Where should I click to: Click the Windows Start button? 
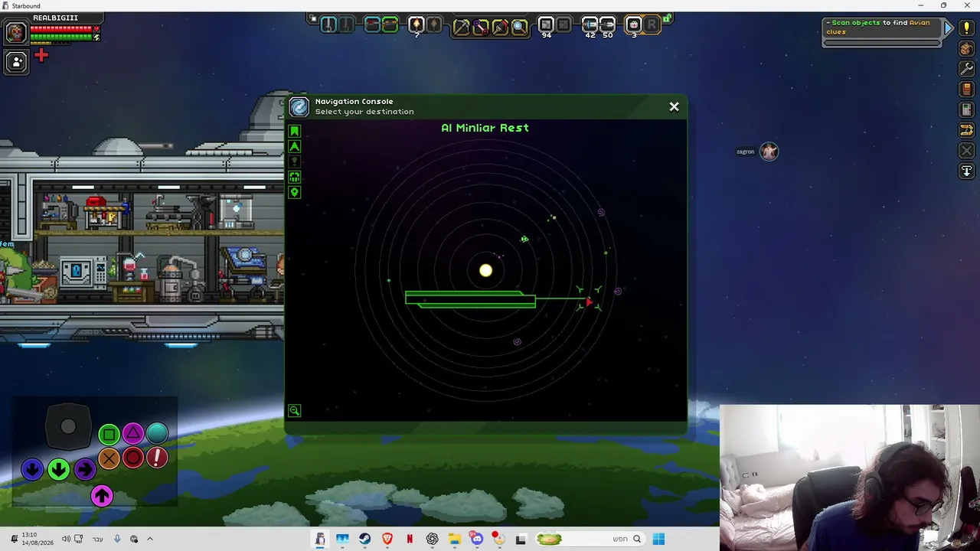(658, 539)
